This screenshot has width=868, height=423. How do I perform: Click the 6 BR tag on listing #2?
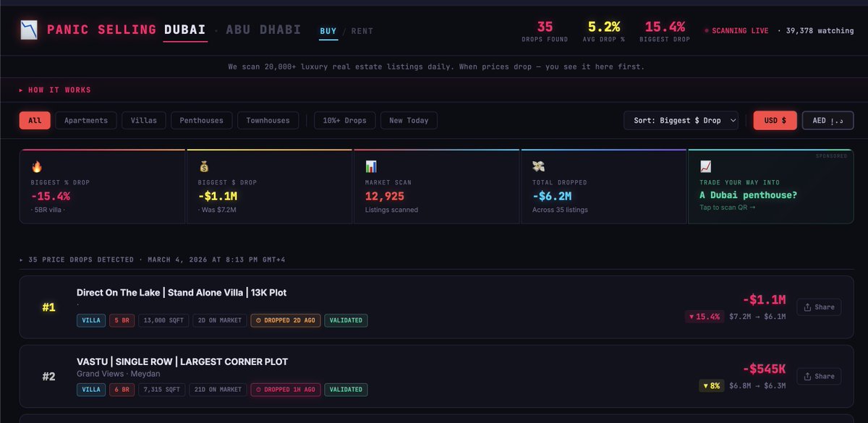click(x=122, y=390)
